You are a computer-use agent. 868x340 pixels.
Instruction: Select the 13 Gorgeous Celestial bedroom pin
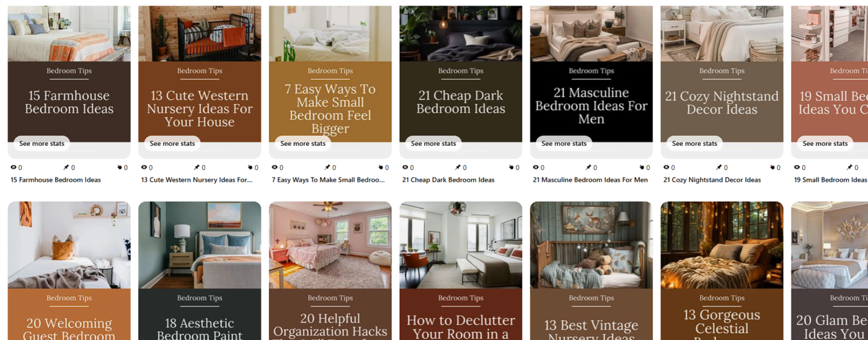(722, 271)
